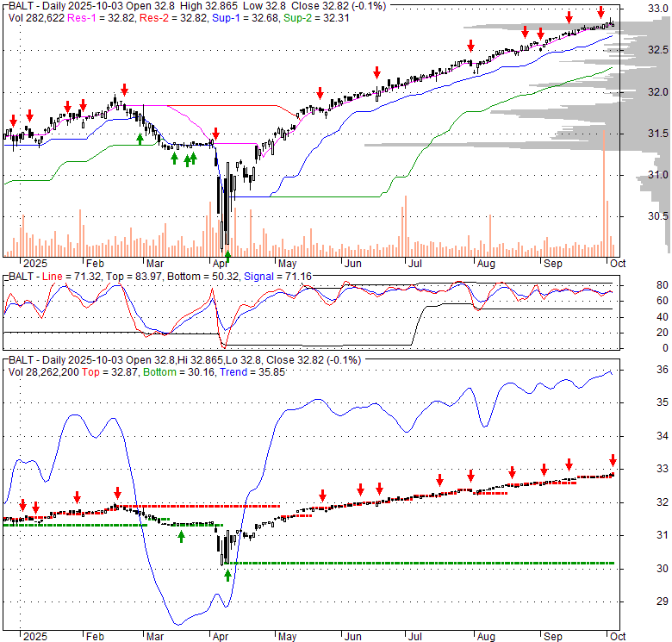The width and height of the screenshot is (672, 642).
Task: Click the green buy arrow in mid-March in the bottom chart
Action: 181,537
